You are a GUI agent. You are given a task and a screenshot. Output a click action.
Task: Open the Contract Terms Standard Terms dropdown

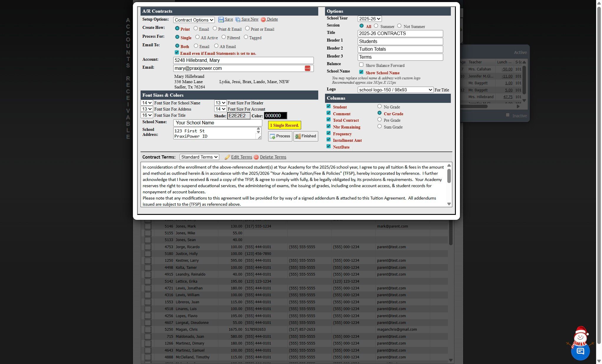(x=199, y=157)
